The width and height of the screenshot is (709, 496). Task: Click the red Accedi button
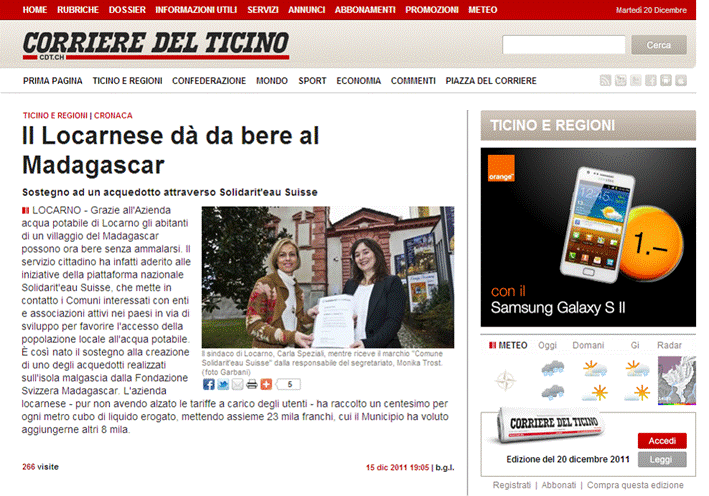coord(661,441)
